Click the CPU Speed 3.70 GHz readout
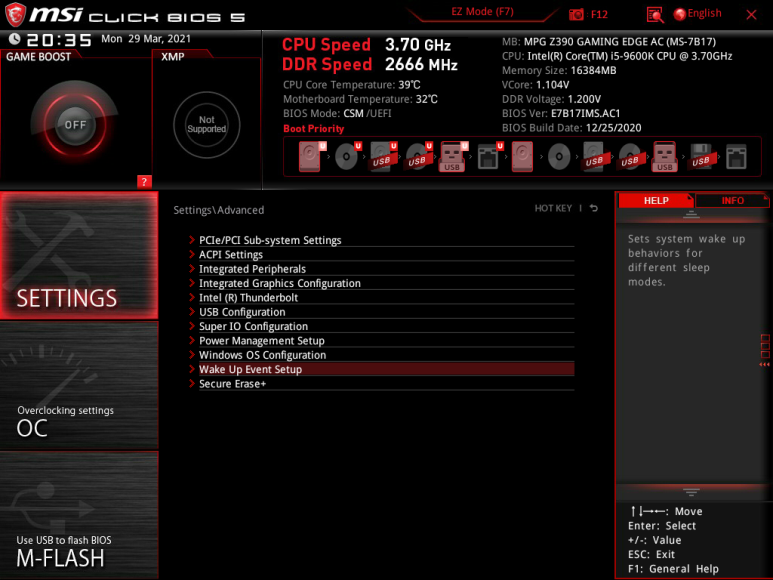This screenshot has height=580, width=773. 366,44
